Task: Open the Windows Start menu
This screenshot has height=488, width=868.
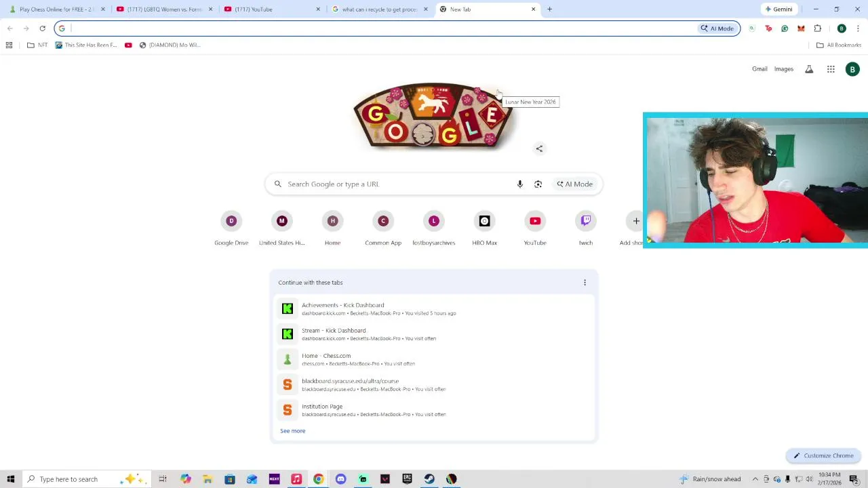Action: pyautogui.click(x=11, y=479)
